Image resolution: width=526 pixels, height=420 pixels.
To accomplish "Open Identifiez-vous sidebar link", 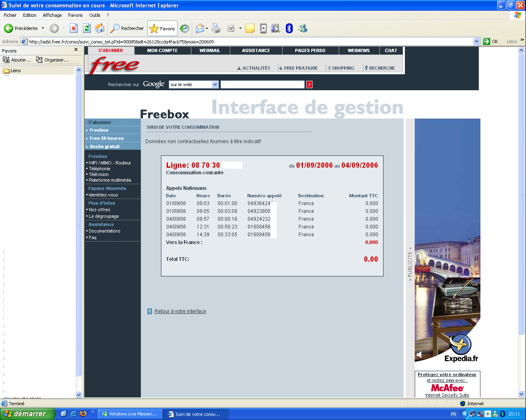I will (103, 195).
